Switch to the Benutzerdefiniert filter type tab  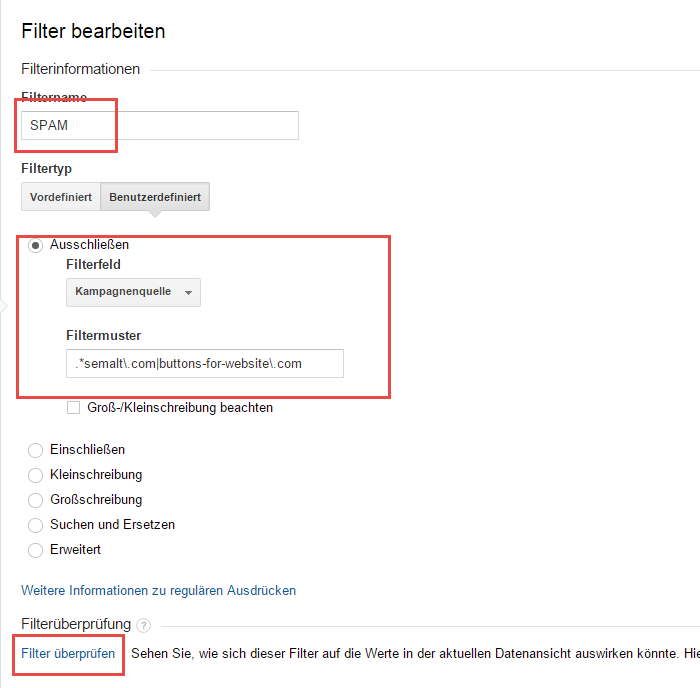click(x=155, y=197)
